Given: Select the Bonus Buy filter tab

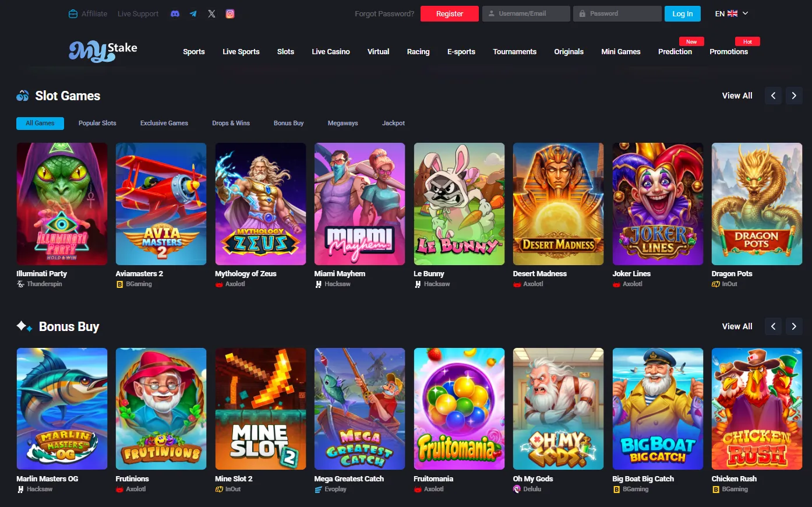Looking at the screenshot, I should [289, 123].
